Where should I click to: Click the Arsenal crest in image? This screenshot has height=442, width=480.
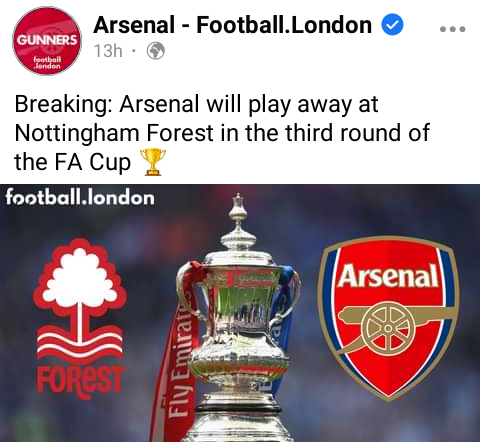point(388,318)
